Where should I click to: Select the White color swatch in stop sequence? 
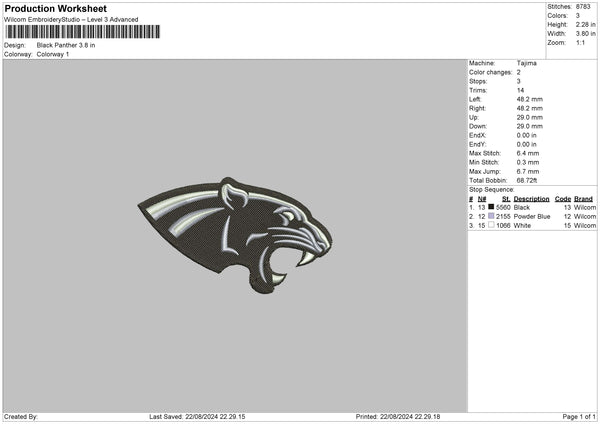pos(491,225)
